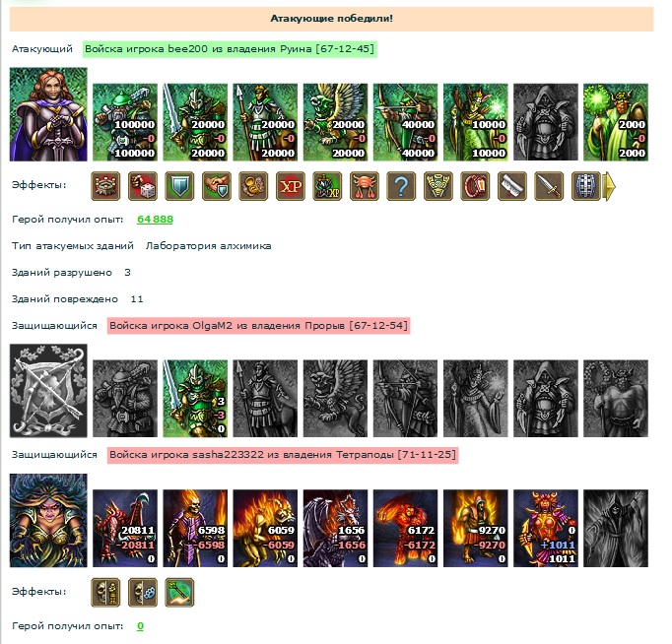Click the question mark effect icon

click(x=401, y=186)
